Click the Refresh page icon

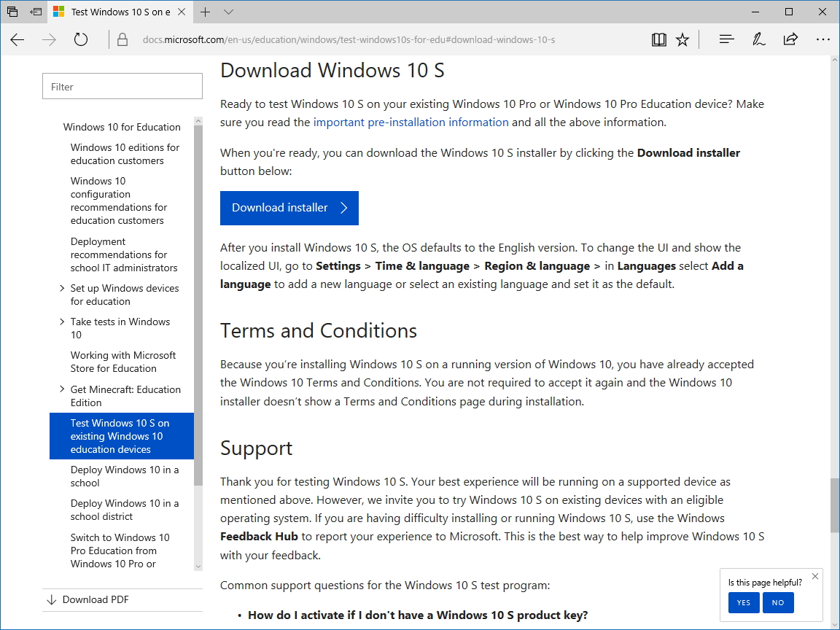pyautogui.click(x=80, y=39)
